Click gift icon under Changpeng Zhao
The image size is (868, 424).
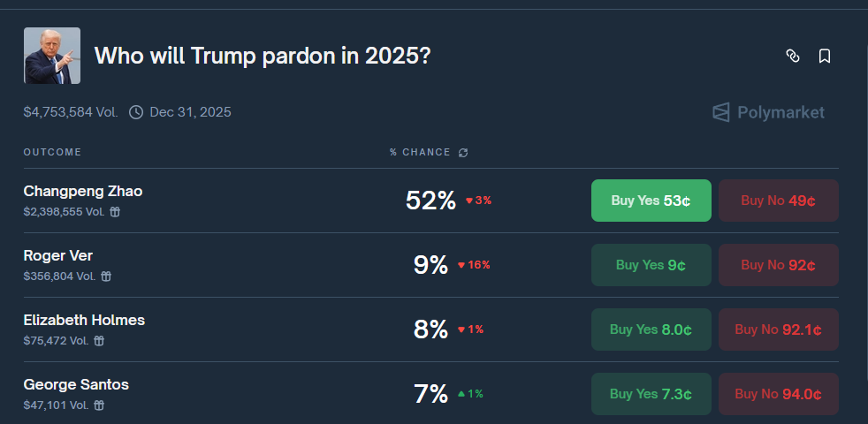115,212
